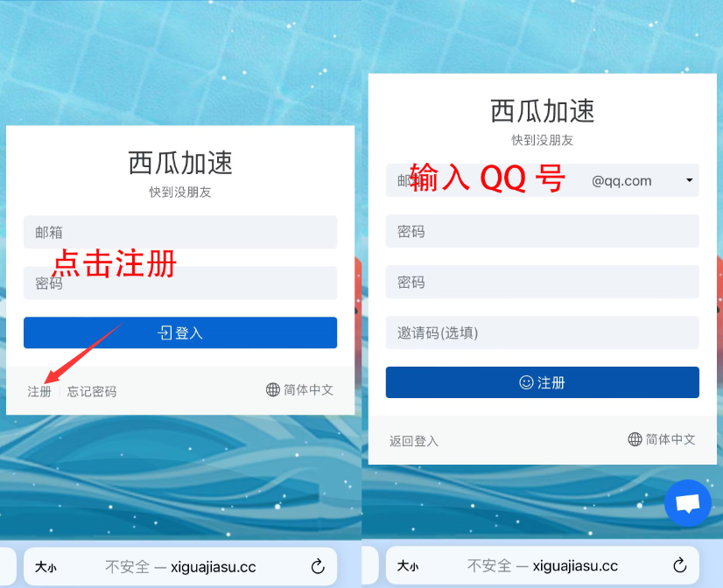Focus the first 密码 field in registration form
This screenshot has width=723, height=588.
543,231
